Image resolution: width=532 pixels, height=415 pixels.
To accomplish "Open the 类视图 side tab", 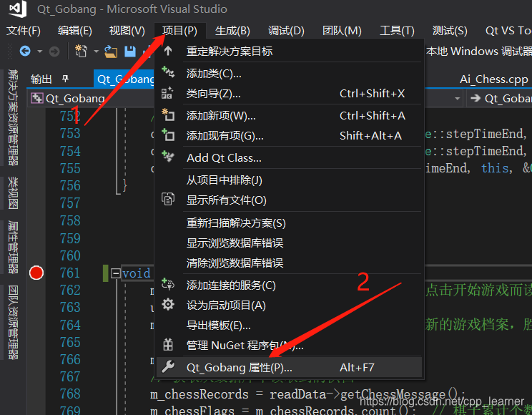I will [14, 192].
